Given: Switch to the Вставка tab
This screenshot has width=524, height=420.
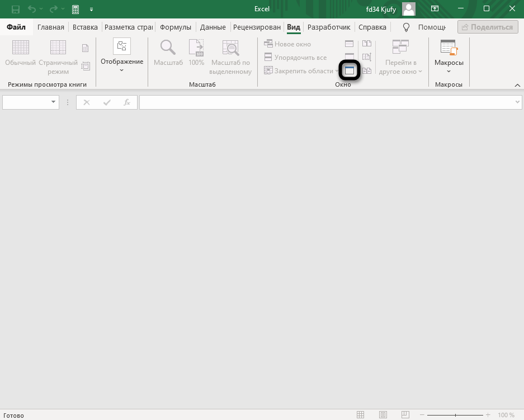Looking at the screenshot, I should click(x=85, y=27).
